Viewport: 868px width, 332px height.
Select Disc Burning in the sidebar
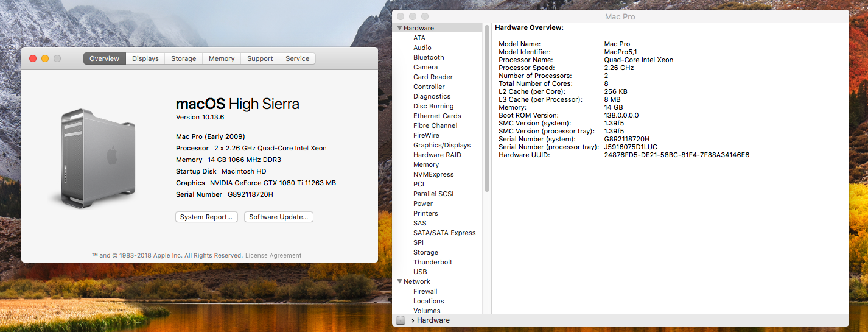pyautogui.click(x=433, y=106)
